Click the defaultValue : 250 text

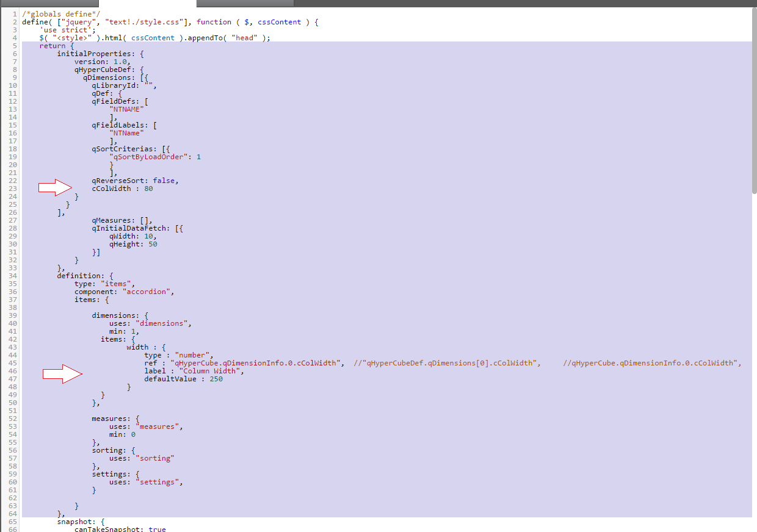(x=183, y=379)
